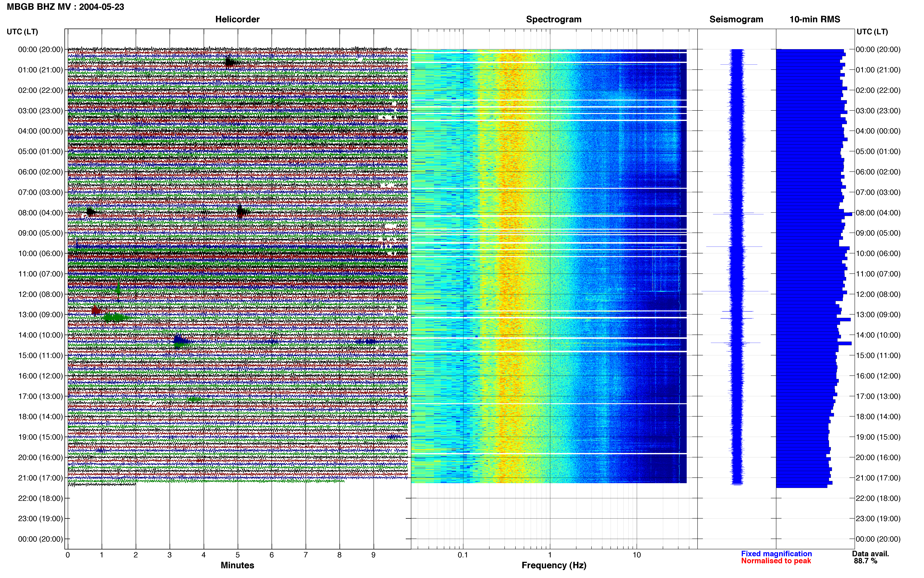Select right time label '05:00 (01:00)'
The width and height of the screenshot is (924, 578).
click(x=878, y=151)
